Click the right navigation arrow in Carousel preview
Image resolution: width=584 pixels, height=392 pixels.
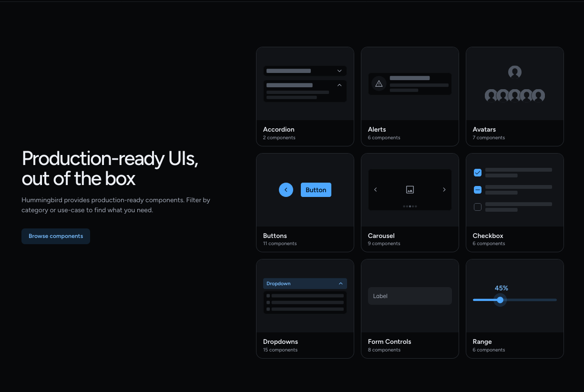click(444, 189)
